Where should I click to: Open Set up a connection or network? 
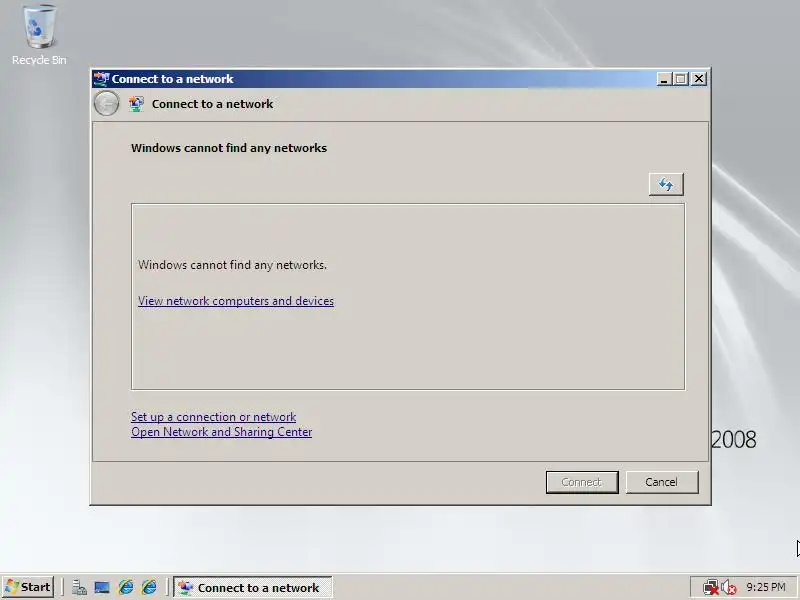(213, 417)
